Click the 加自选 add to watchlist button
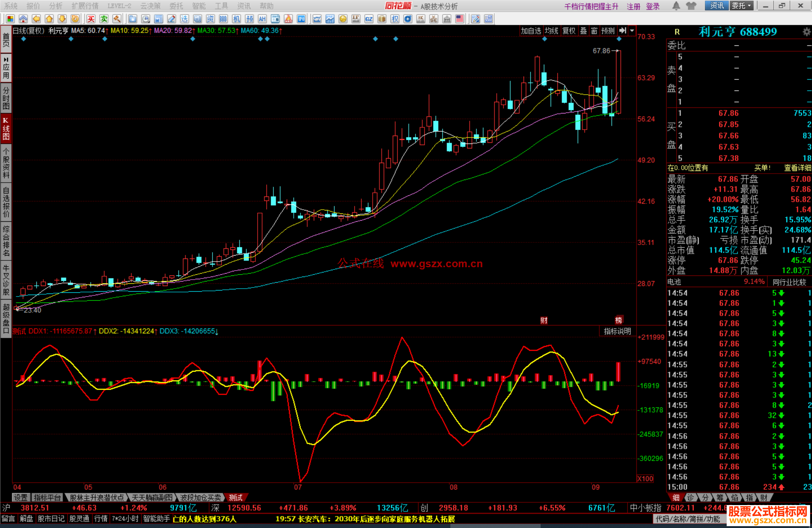The image size is (812, 528). coord(531,31)
